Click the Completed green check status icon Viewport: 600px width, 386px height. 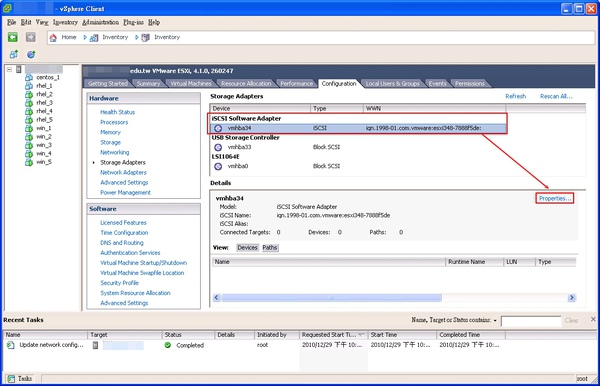168,345
